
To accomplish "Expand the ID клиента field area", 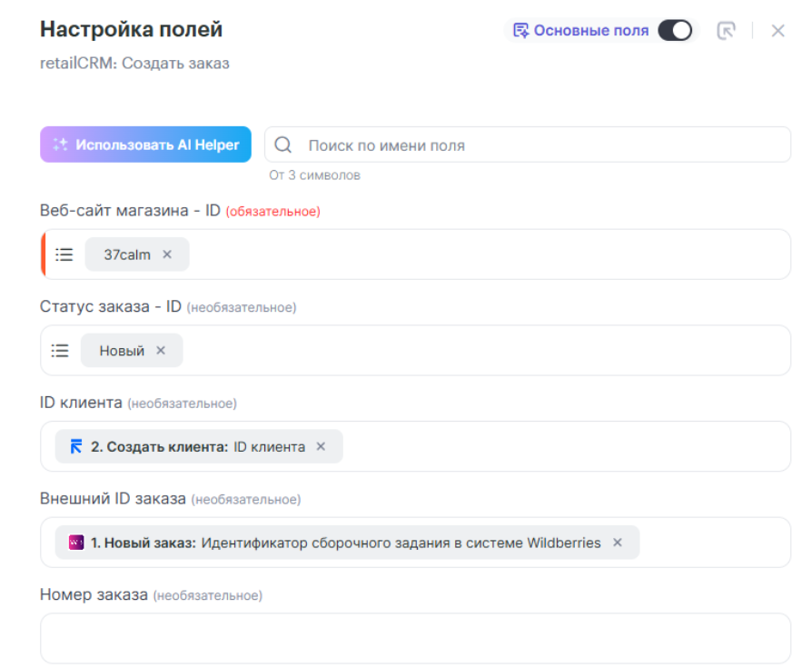I will (563, 446).
